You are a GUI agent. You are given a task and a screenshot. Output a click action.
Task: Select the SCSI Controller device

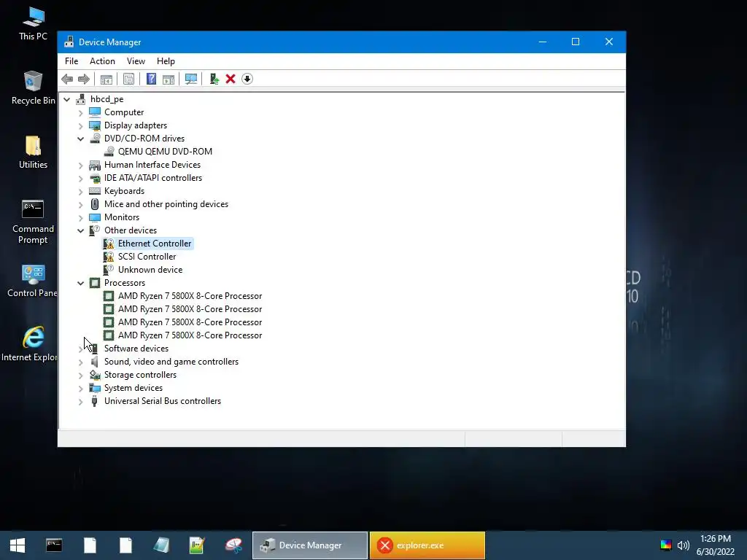[x=147, y=257]
